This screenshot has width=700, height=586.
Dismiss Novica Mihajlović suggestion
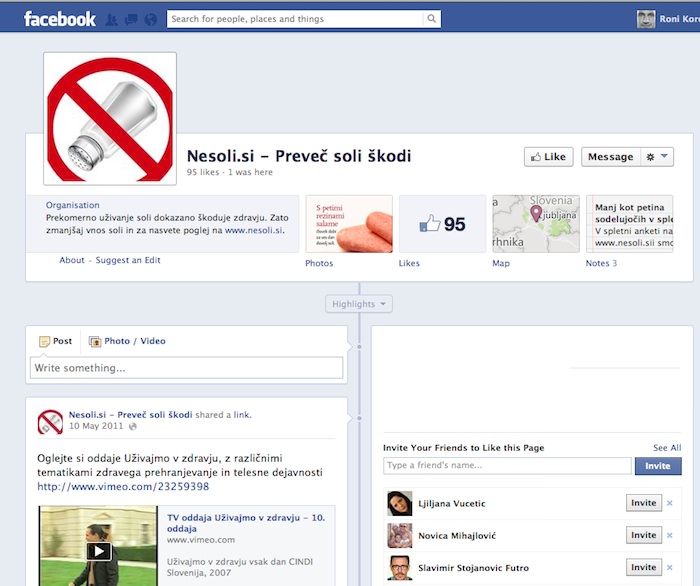click(x=670, y=535)
